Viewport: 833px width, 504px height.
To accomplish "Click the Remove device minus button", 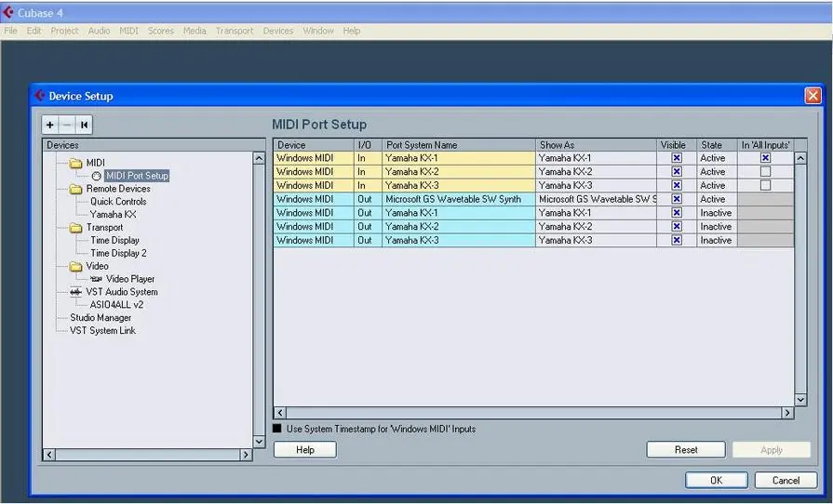I will pyautogui.click(x=67, y=126).
